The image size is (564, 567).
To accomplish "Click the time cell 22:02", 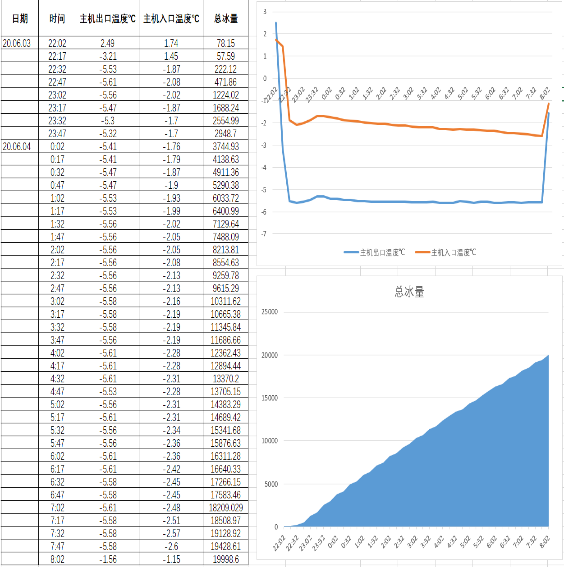I will click(x=57, y=43).
